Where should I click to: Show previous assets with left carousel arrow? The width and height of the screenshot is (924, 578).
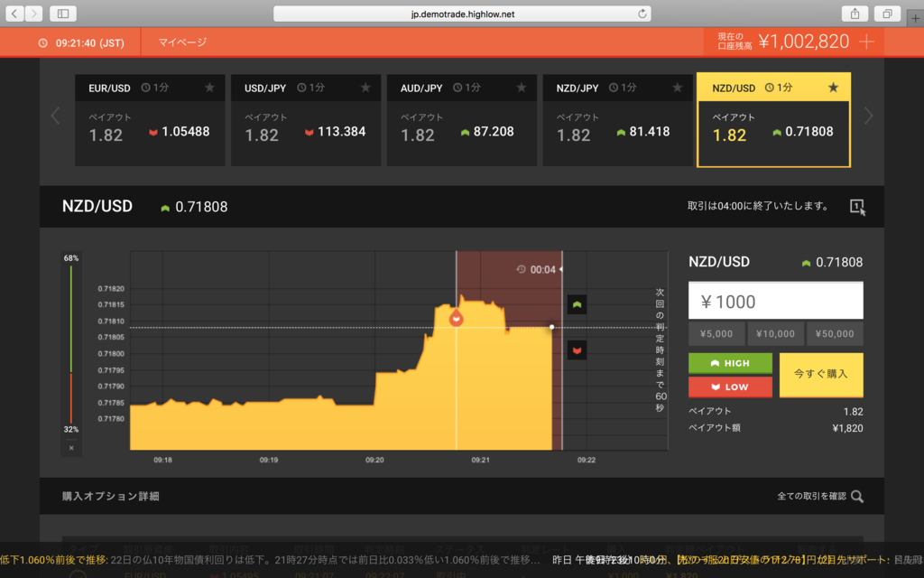click(55, 116)
